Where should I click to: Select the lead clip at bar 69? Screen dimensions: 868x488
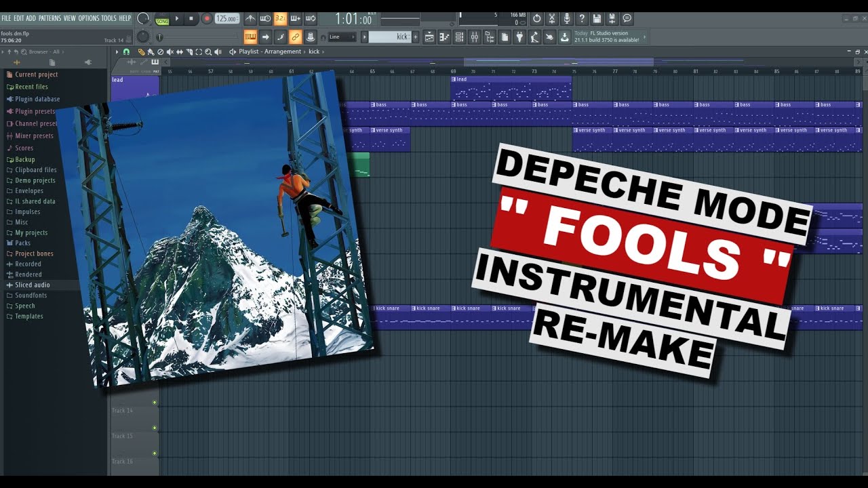coord(511,88)
